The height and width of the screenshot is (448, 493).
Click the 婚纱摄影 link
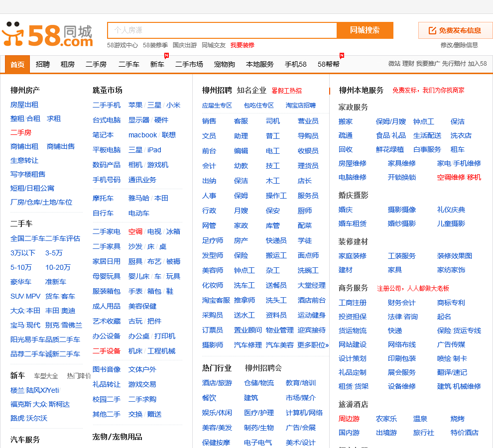coord(401,224)
